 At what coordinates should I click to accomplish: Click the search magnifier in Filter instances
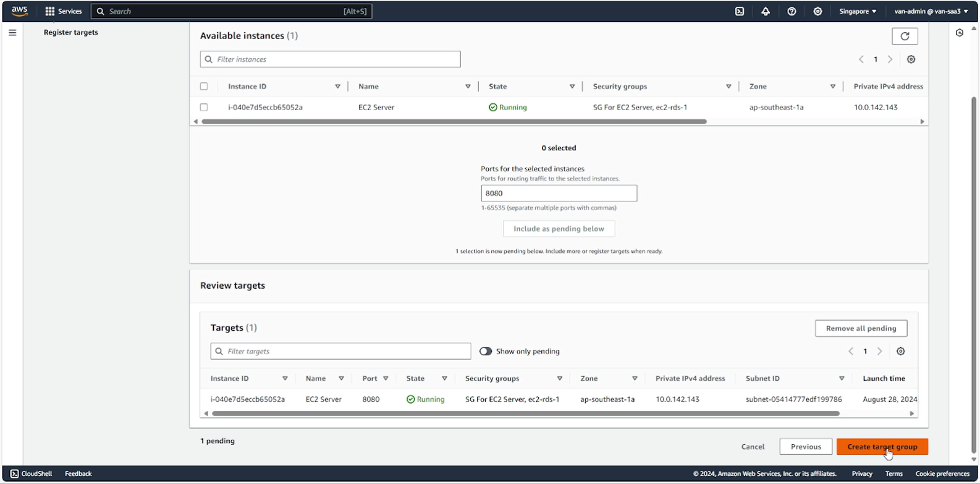click(208, 59)
